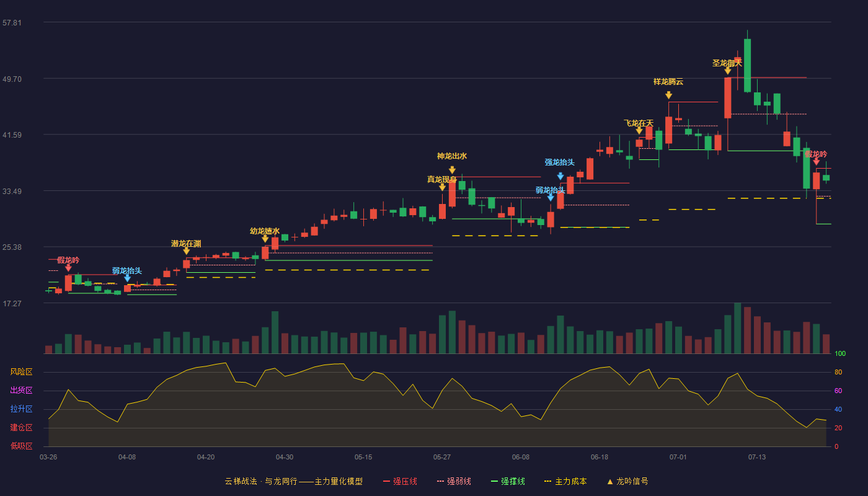Click the 04-08 date label
The image size is (868, 496).
127,457
